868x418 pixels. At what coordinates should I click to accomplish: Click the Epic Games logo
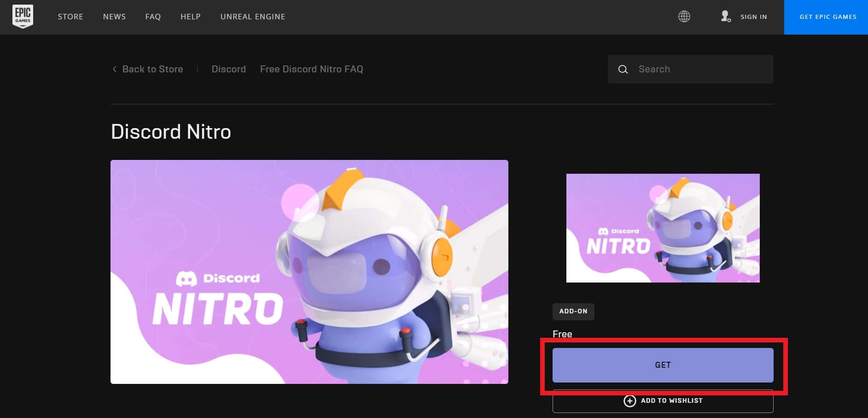[x=23, y=17]
